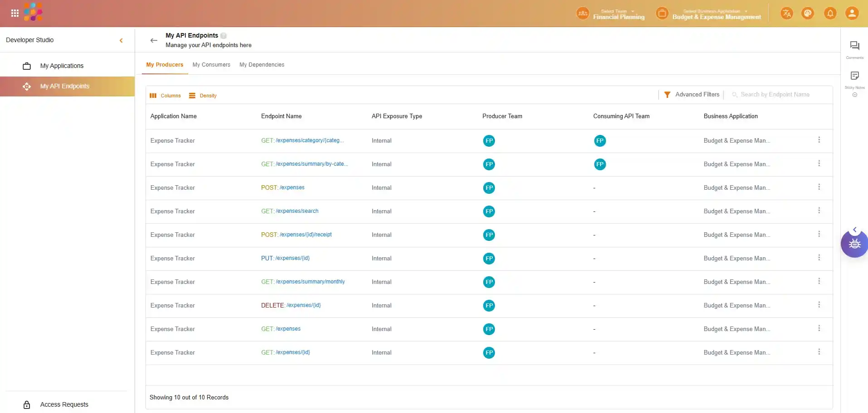Open the user profile avatar
The width and height of the screenshot is (868, 413).
pyautogui.click(x=852, y=13)
